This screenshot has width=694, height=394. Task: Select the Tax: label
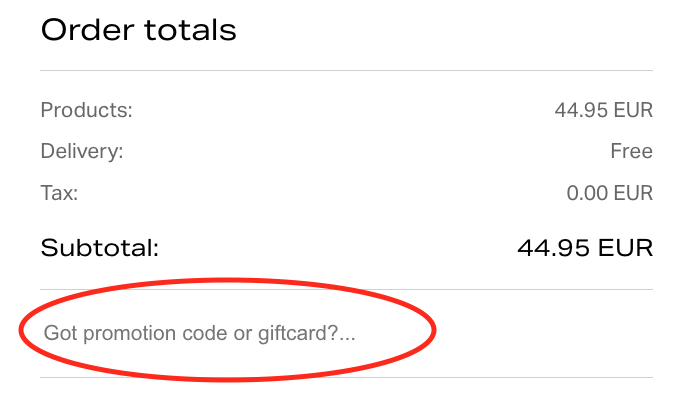tap(59, 193)
